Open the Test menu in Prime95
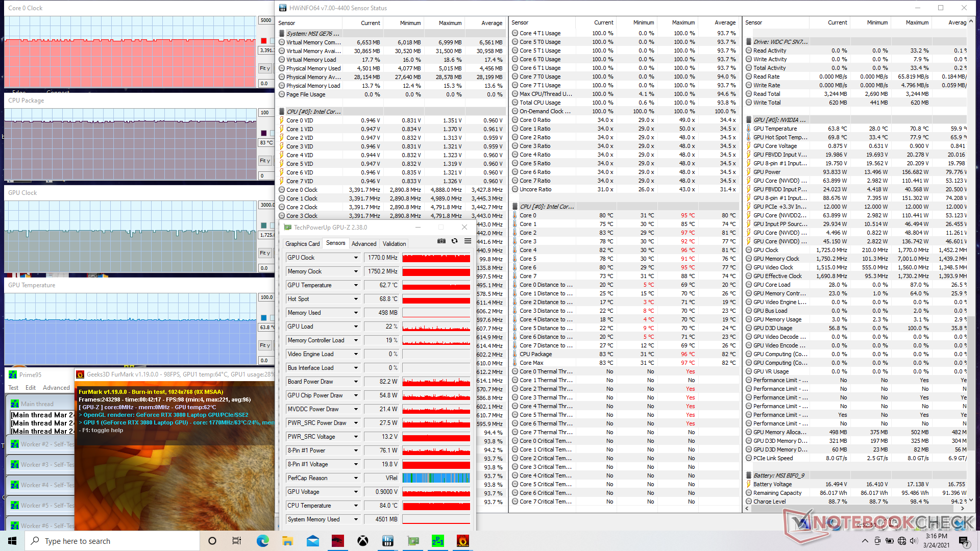 click(x=13, y=388)
